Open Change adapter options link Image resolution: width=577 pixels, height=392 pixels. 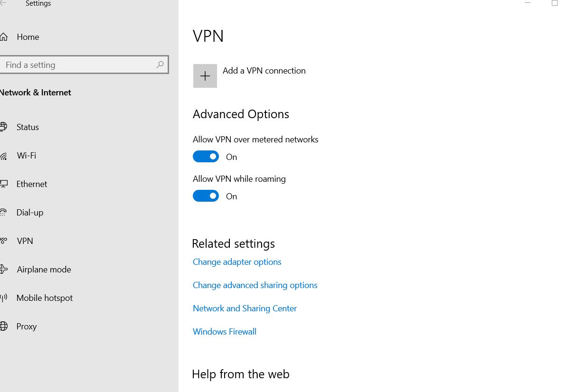tap(237, 262)
